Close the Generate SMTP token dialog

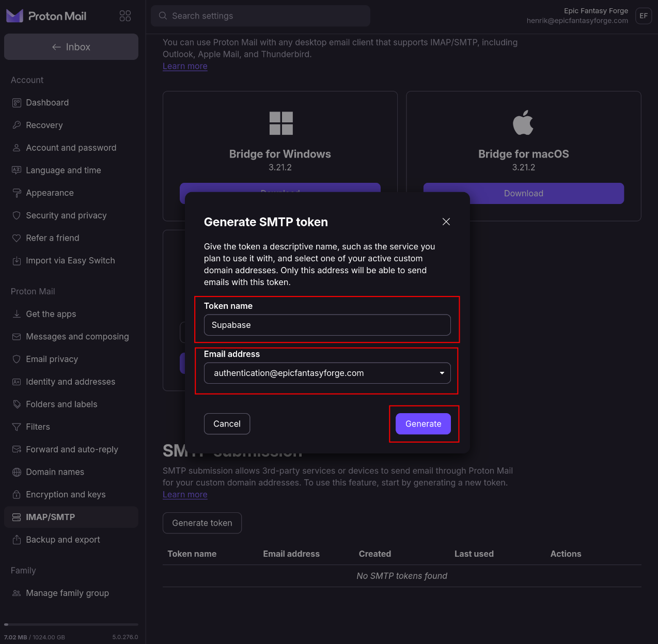point(446,222)
